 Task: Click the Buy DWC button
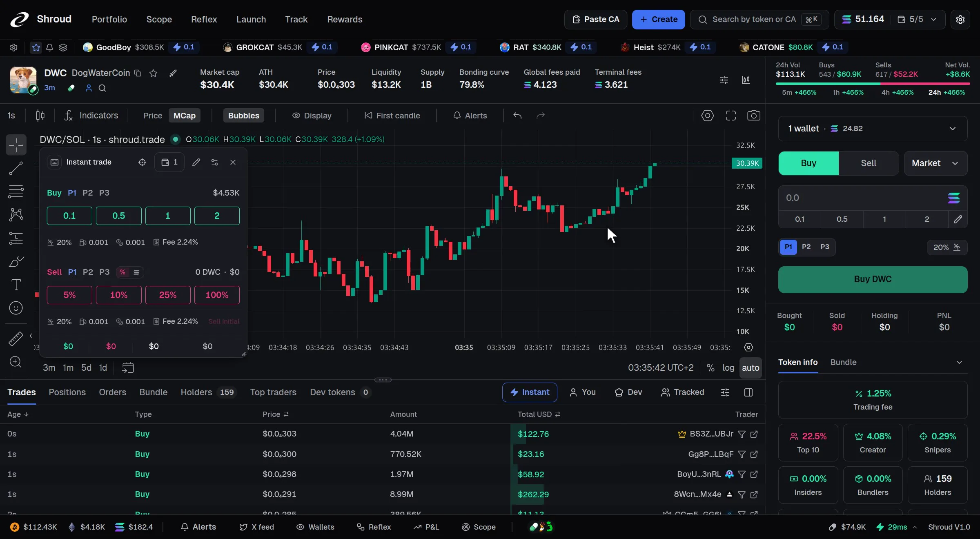[x=873, y=279]
